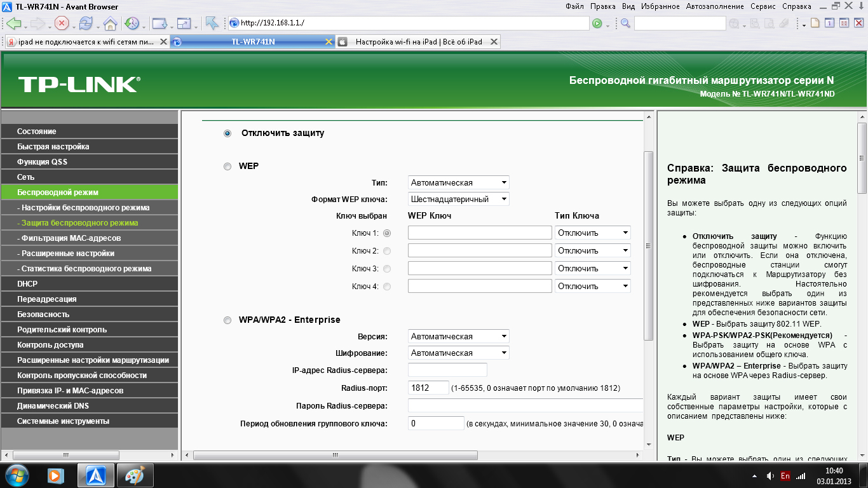Viewport: 868px width, 488px height.
Task: Refresh the page with the reload icon
Action: (x=86, y=24)
